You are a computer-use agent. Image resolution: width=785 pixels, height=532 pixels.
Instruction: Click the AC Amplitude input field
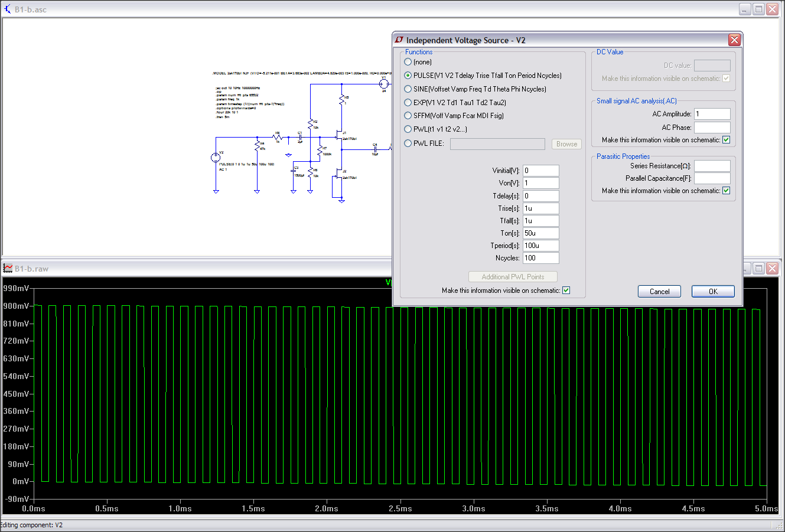[x=712, y=114]
